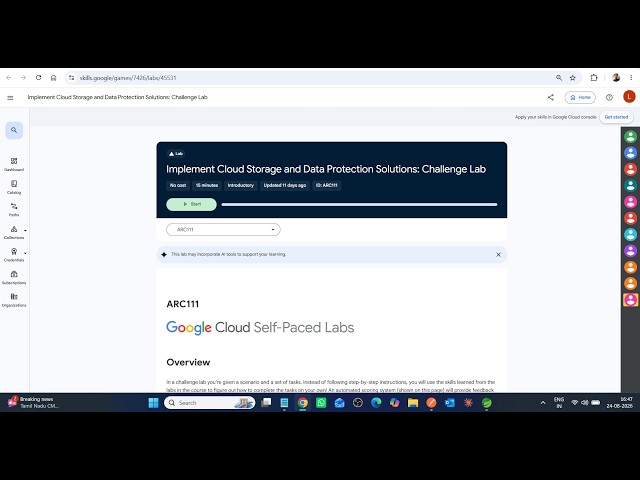
Task: Open Task View on the taskbar
Action: (266, 403)
